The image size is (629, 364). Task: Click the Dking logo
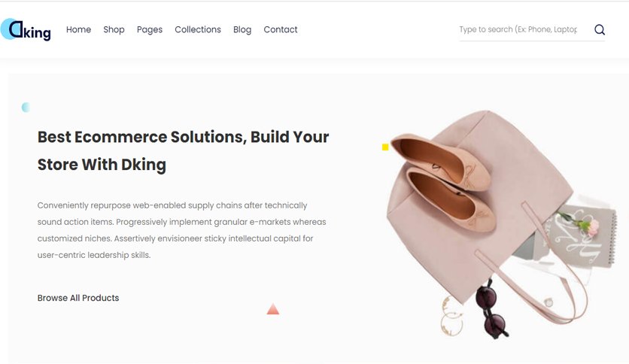pos(26,29)
